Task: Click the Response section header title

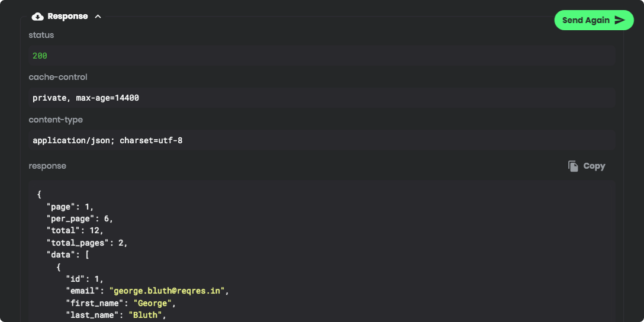Action: point(67,17)
